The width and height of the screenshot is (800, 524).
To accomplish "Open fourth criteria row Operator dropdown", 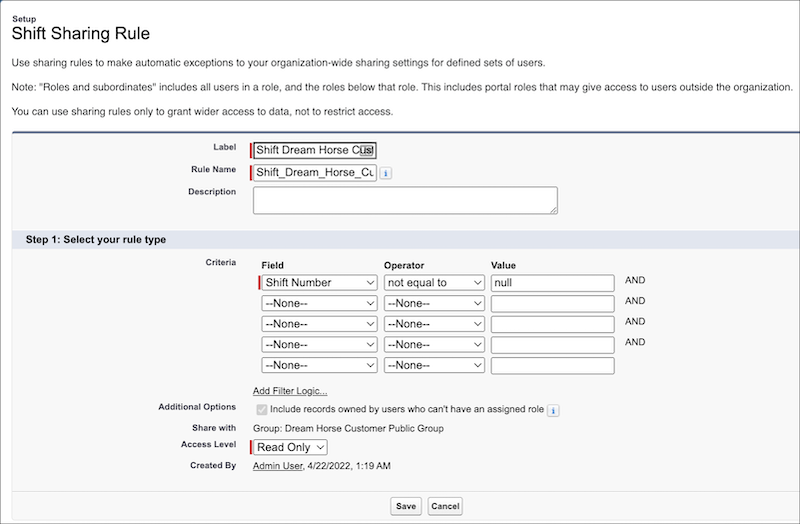I will pos(434,345).
